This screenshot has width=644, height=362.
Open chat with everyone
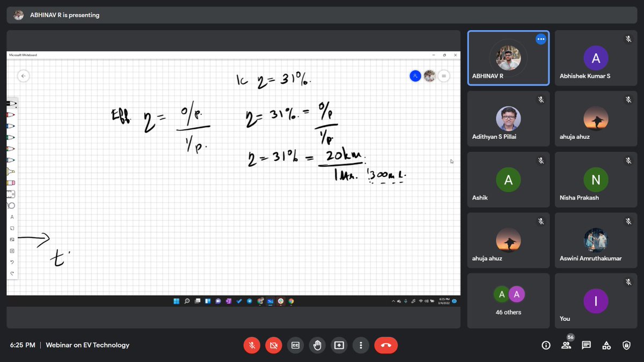tap(586, 345)
